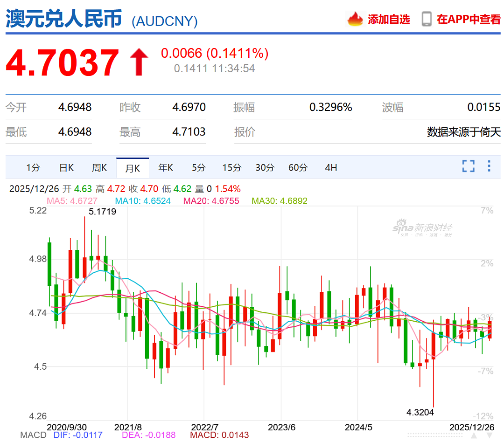The height and width of the screenshot is (441, 504).
Task: Click the fullscreen expand chart icon
Action: (x=469, y=166)
